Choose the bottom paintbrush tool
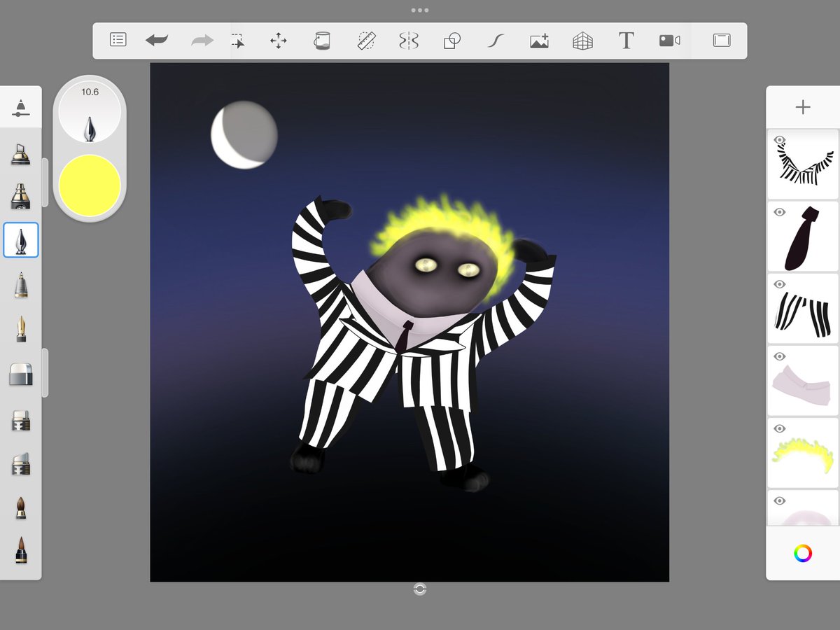The image size is (840, 630). coord(21,550)
